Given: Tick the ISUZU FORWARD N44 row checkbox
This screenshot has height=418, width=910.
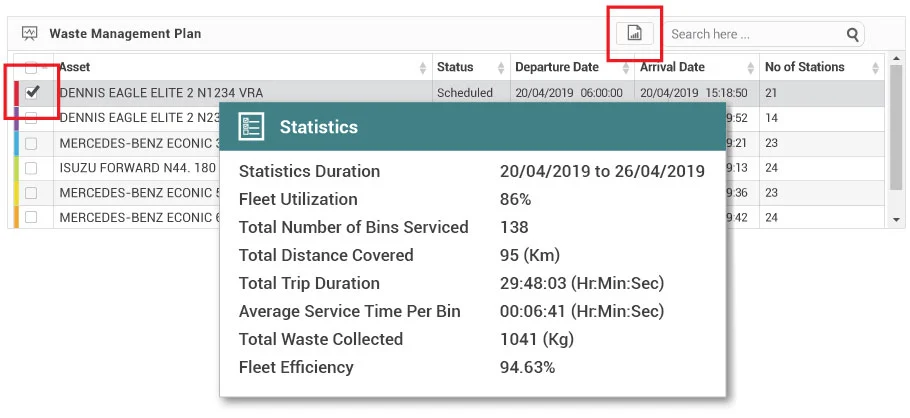Looking at the screenshot, I should [x=32, y=167].
